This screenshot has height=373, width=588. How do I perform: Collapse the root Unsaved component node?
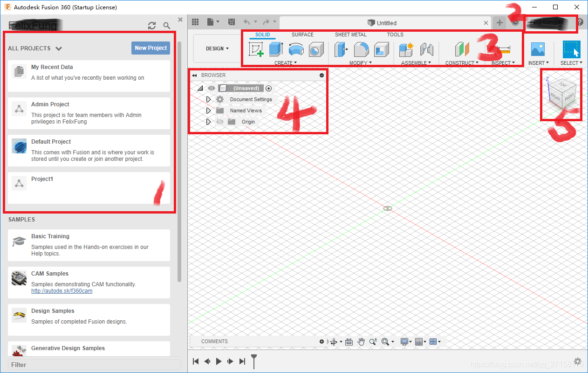(200, 88)
